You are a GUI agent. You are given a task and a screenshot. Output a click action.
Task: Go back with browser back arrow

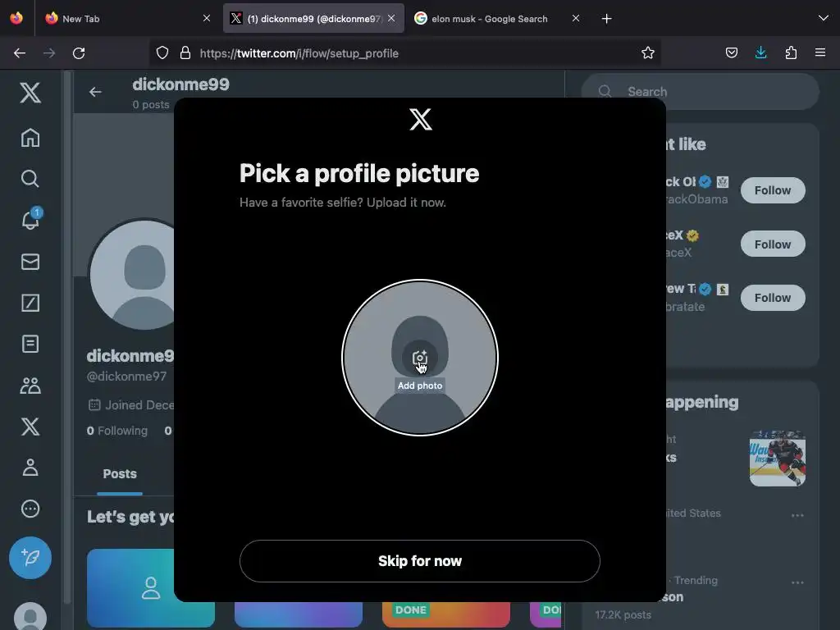click(20, 53)
